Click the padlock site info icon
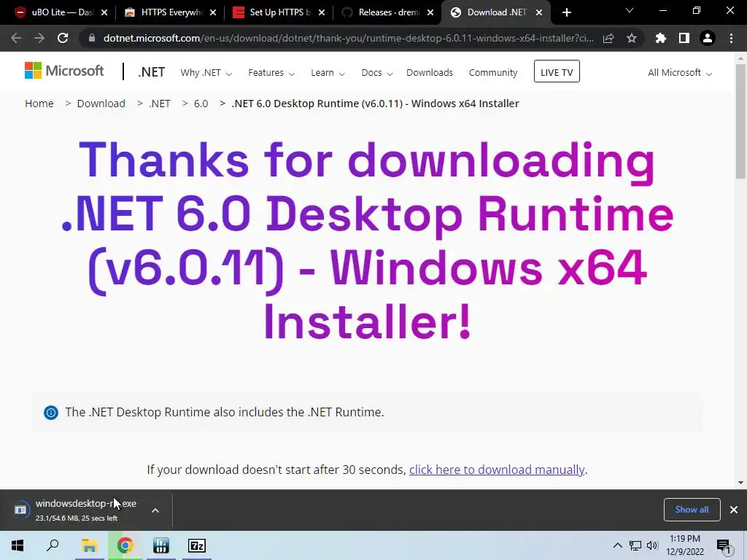747x560 pixels. click(92, 38)
